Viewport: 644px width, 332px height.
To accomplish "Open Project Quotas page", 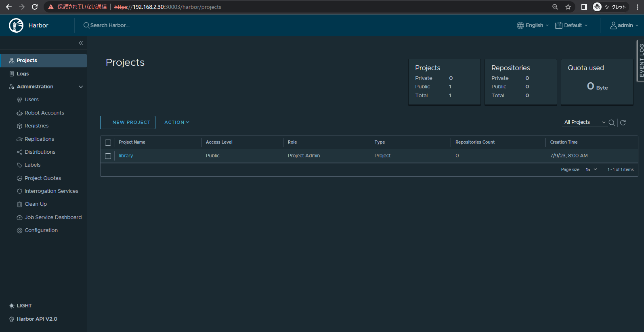I will (43, 178).
